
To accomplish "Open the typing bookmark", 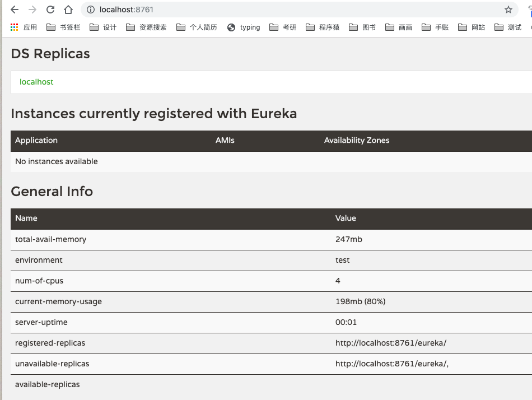I will tap(244, 27).
